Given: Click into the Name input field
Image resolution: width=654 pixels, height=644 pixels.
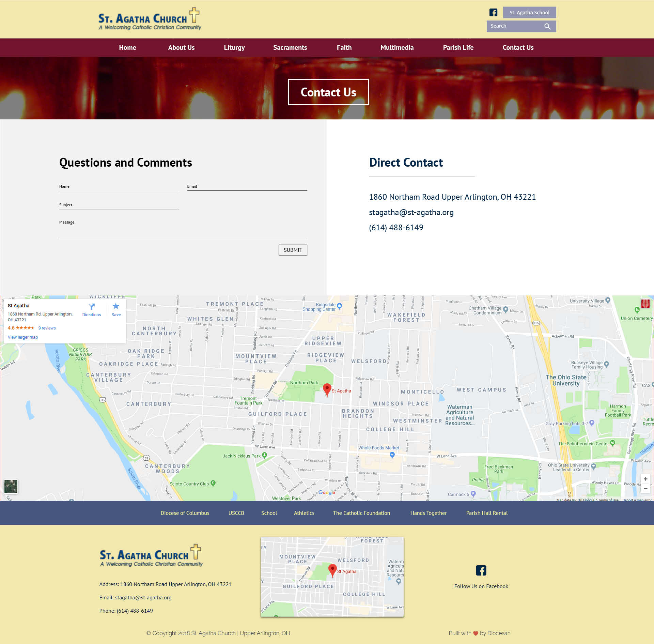Looking at the screenshot, I should (x=119, y=187).
